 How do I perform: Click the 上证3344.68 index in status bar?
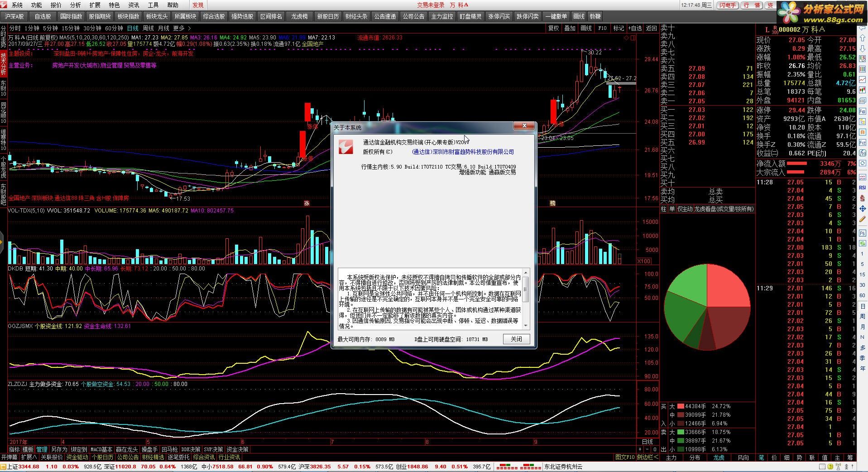tap(24, 467)
